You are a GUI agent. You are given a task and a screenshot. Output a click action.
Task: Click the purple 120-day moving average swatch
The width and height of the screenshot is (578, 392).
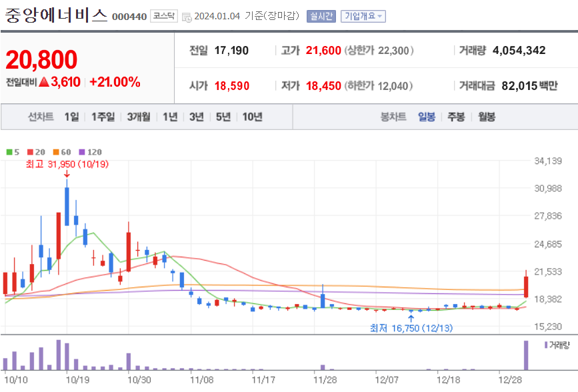82,152
